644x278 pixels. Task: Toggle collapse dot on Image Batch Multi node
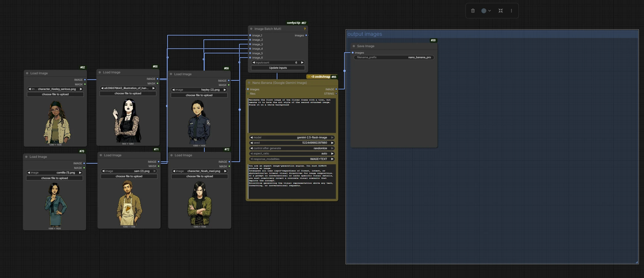point(251,29)
